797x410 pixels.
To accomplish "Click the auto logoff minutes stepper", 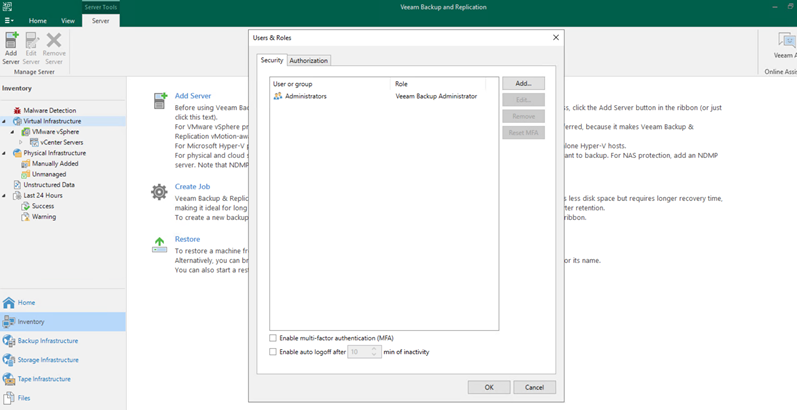I will tap(375, 352).
